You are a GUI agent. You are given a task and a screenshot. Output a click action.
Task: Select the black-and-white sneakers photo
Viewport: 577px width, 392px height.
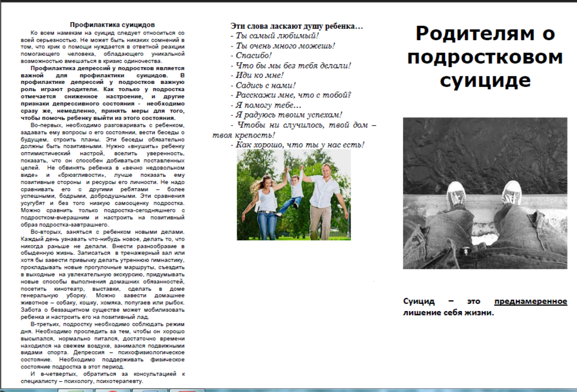coord(485,193)
